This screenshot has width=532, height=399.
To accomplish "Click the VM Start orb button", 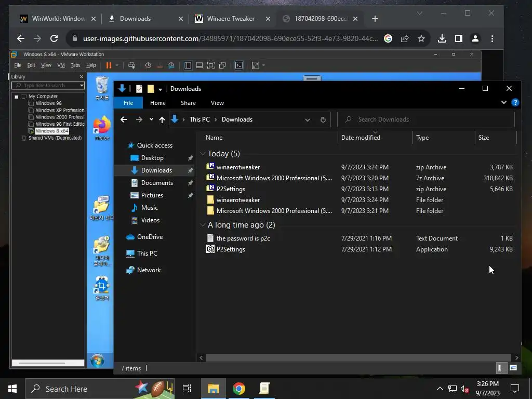I will click(97, 361).
